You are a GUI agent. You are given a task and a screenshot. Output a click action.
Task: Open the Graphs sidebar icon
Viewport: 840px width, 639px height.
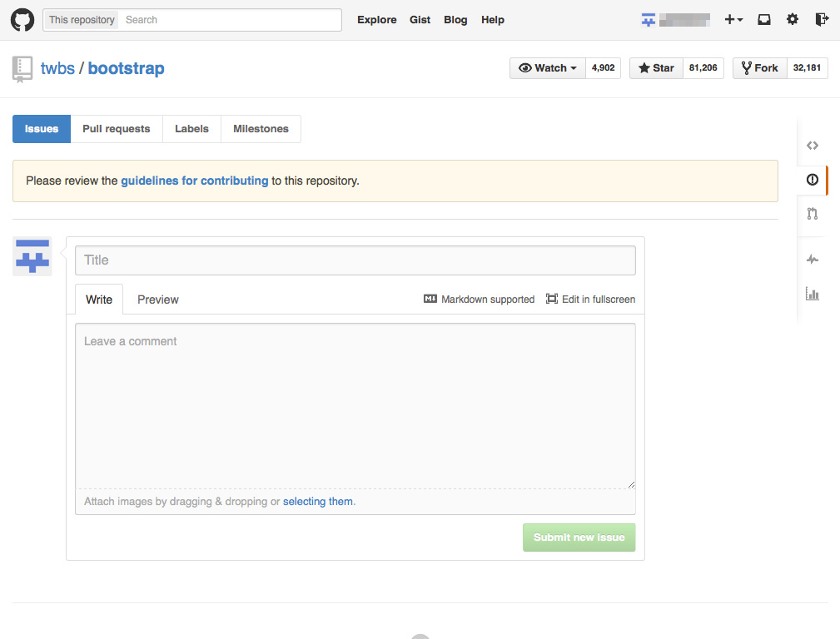coord(813,294)
